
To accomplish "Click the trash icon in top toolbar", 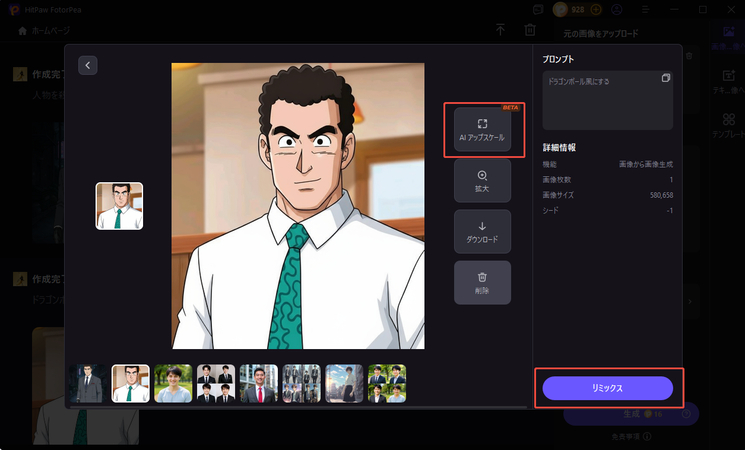I will 530,30.
